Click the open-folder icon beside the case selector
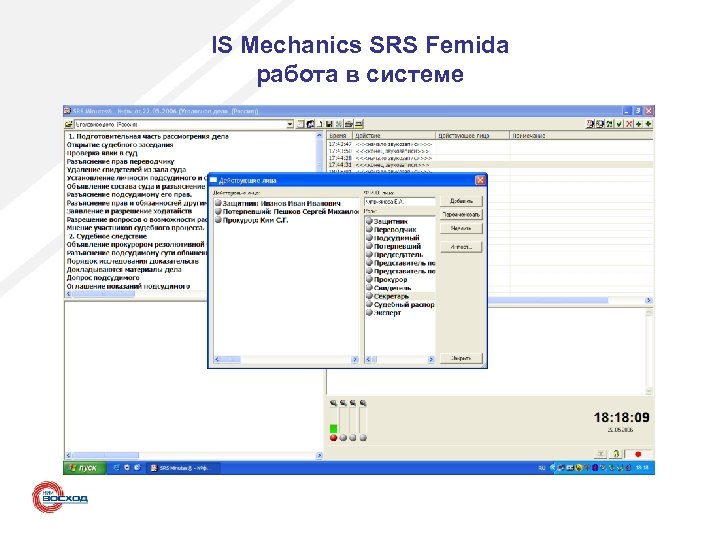720x540 pixels. coord(68,124)
